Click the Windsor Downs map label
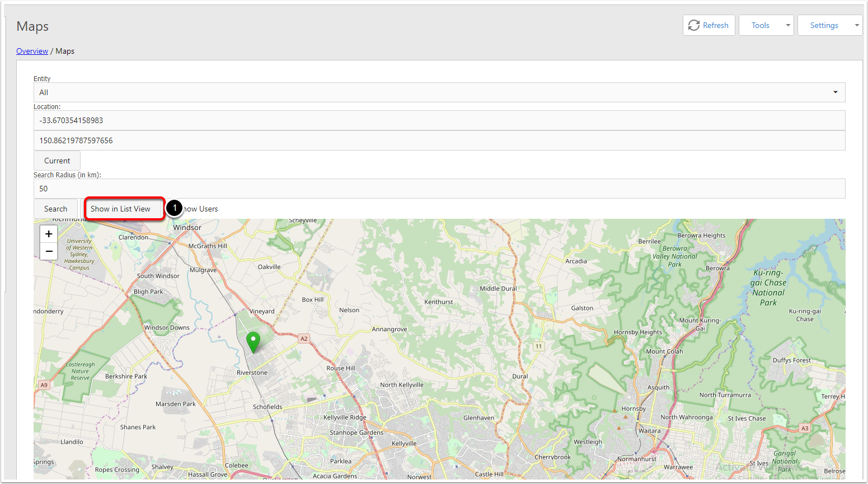 (167, 328)
